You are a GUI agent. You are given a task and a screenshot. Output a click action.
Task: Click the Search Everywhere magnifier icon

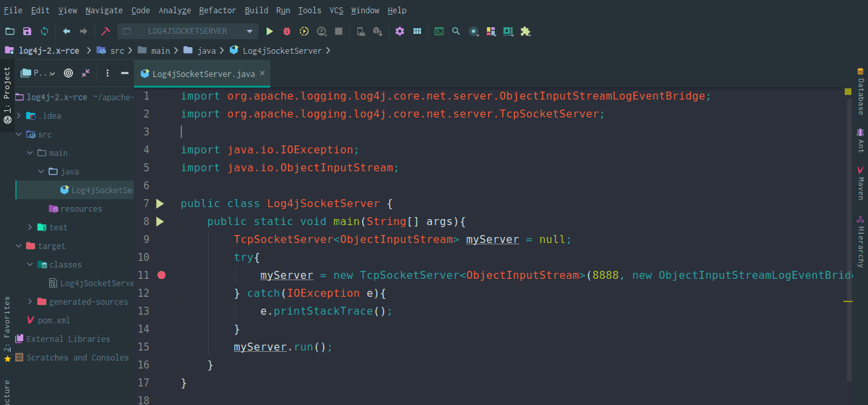tap(456, 31)
